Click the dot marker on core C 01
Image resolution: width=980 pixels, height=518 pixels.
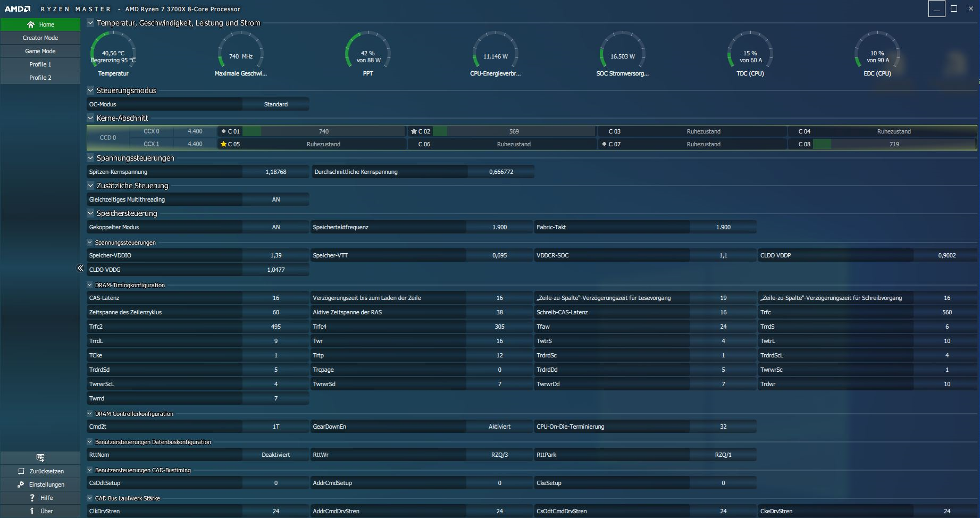223,131
